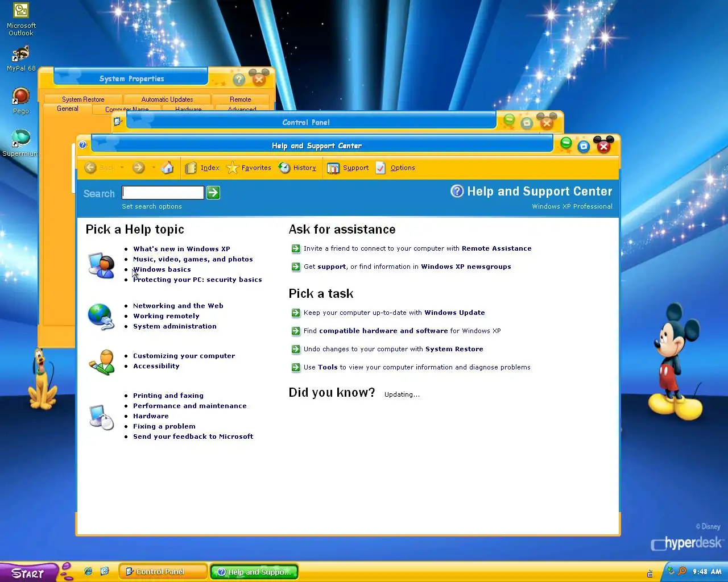This screenshot has height=582, width=728.
Task: Open the Windows Update task link
Action: (x=454, y=313)
